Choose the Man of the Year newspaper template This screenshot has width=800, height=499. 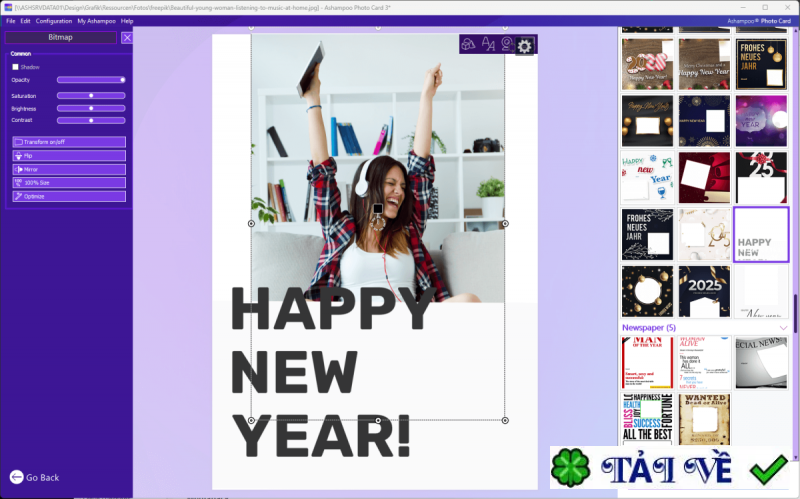coord(647,363)
